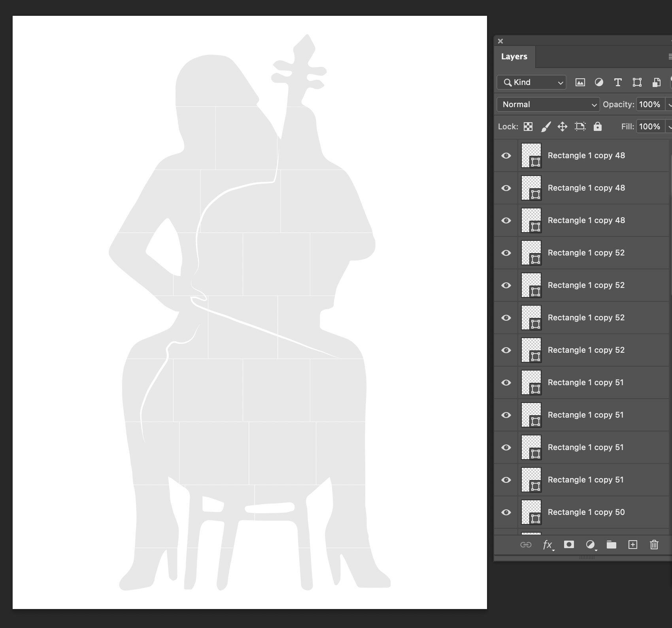The image size is (672, 628).
Task: Filter layers by smart objects icon
Action: coord(656,82)
